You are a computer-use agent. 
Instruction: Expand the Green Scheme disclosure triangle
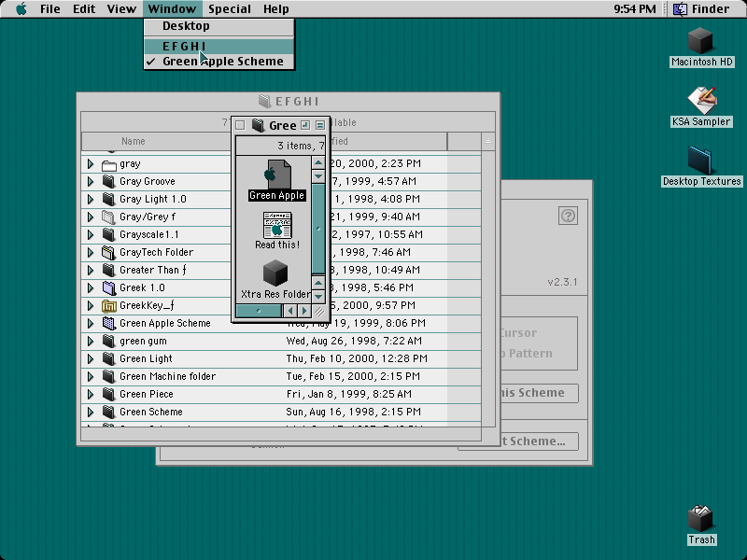[91, 412]
